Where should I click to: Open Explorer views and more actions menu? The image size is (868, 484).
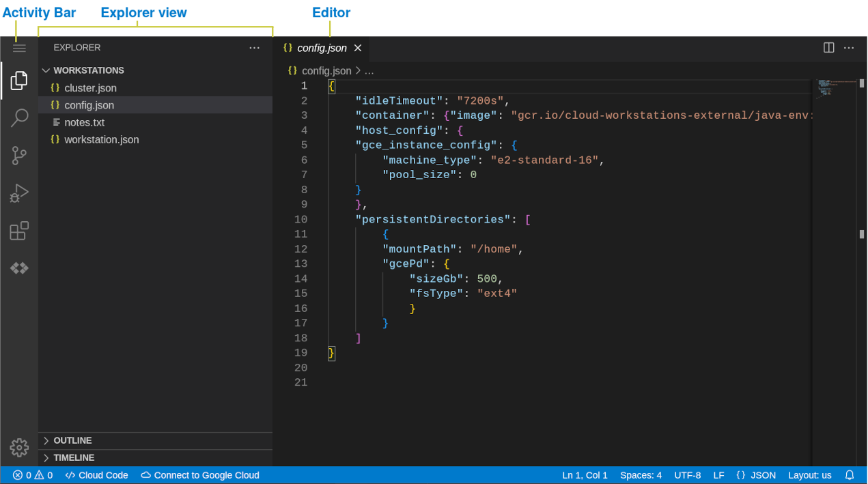[x=254, y=48]
